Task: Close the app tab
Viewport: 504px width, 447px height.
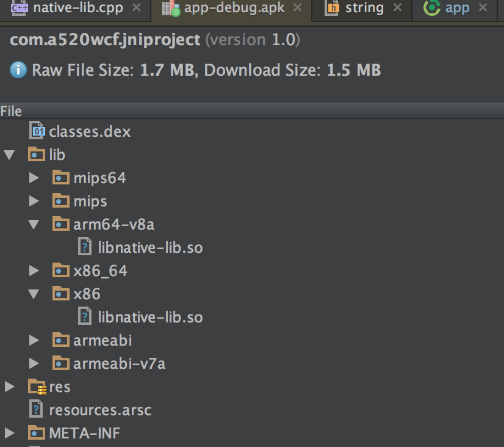Action: point(483,8)
